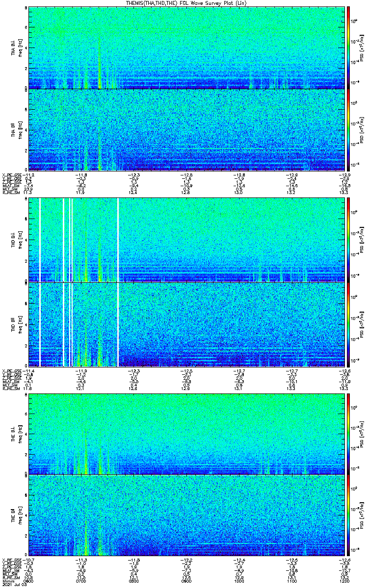This screenshot has width=368, height=588.
Task: Click the color bar beside THD B-parallel panel
Action: tap(349, 324)
